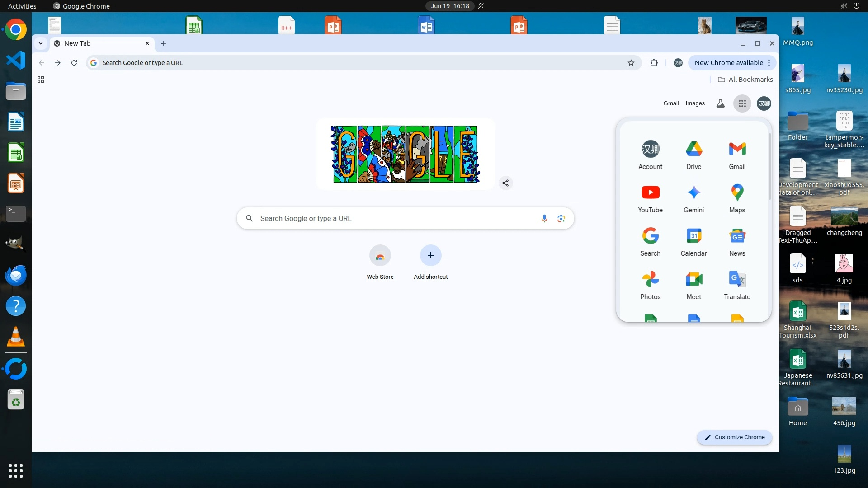
Task: Click the Customize Chrome button
Action: [x=735, y=437]
